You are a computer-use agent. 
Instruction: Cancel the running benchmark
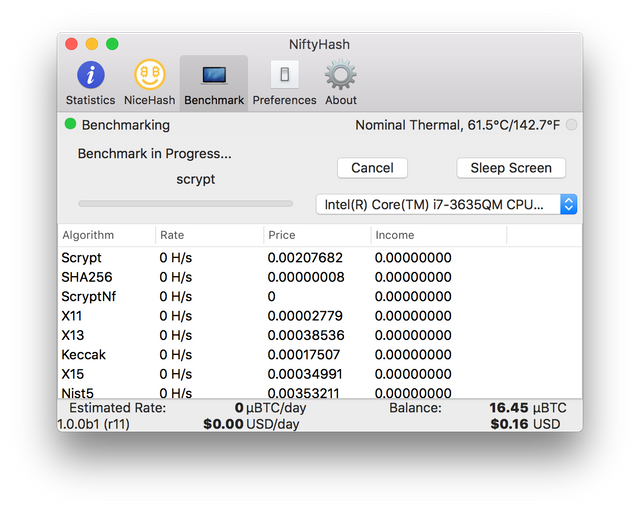click(x=372, y=168)
